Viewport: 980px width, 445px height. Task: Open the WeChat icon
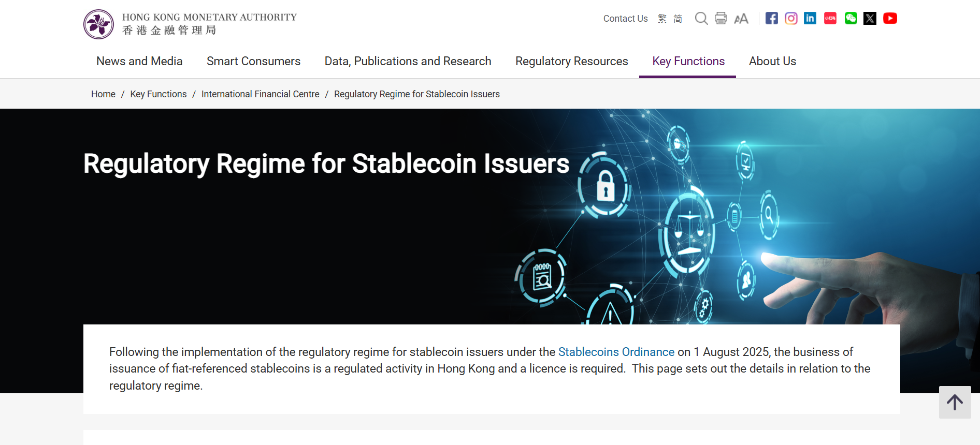point(850,18)
